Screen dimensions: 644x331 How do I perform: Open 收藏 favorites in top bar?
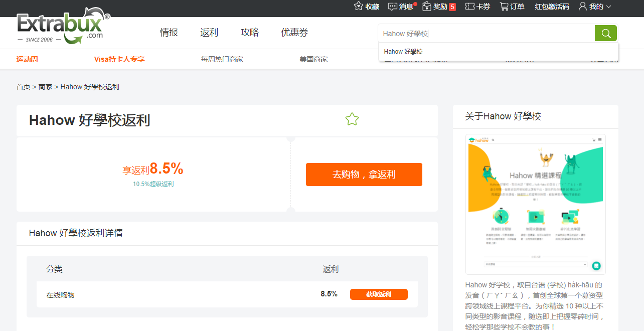tap(367, 7)
